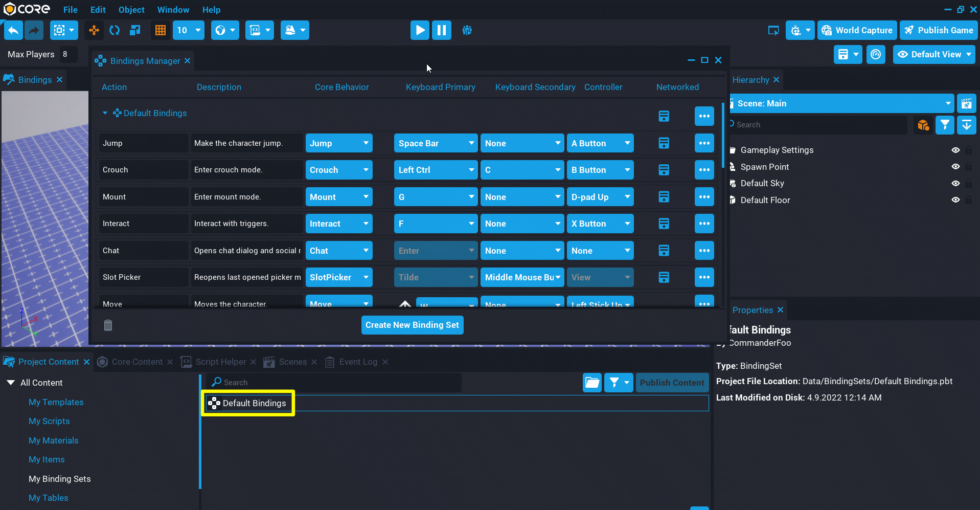
Task: Click Create New Binding Set button
Action: click(412, 325)
